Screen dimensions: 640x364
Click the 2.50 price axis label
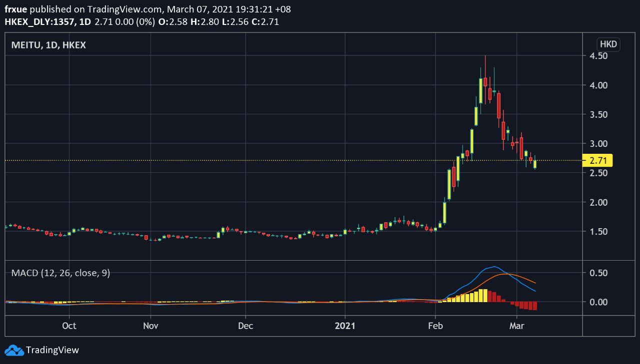pos(598,173)
